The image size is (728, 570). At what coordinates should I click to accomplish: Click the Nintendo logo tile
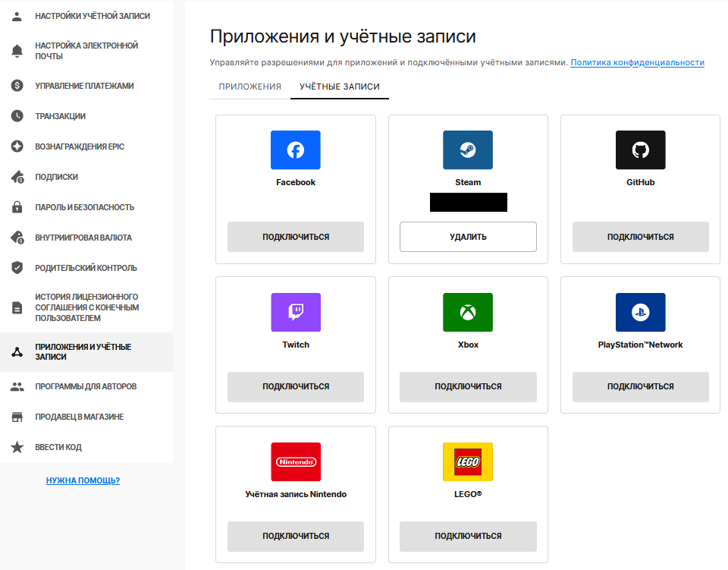(x=296, y=461)
